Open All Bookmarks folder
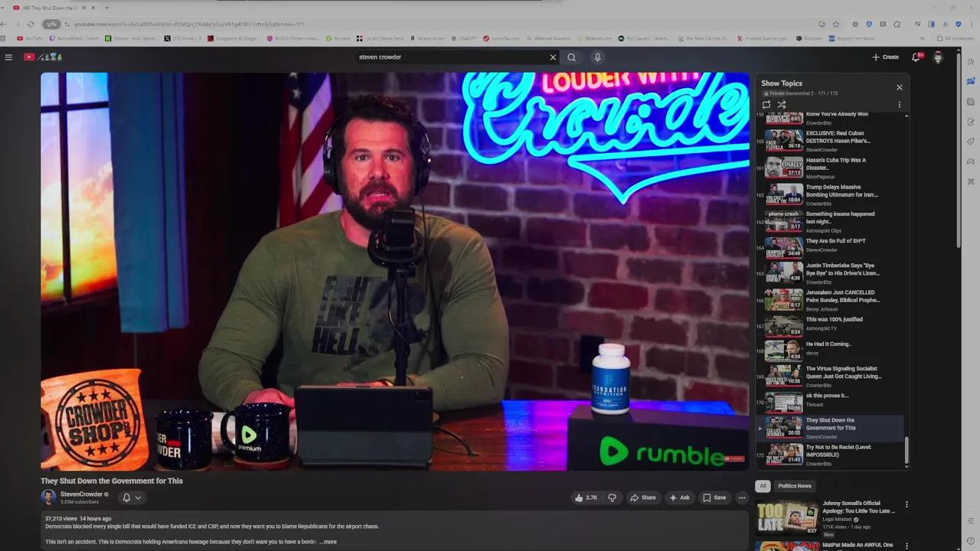 958,38
